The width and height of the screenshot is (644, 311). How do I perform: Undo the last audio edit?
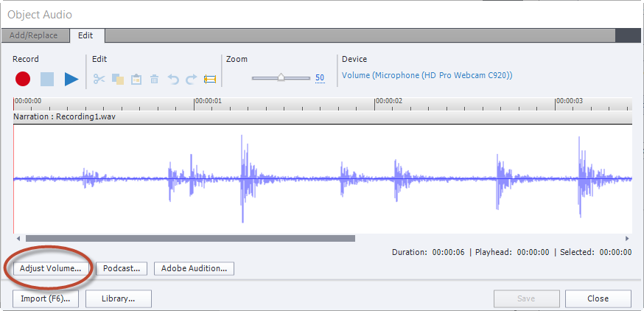(173, 79)
